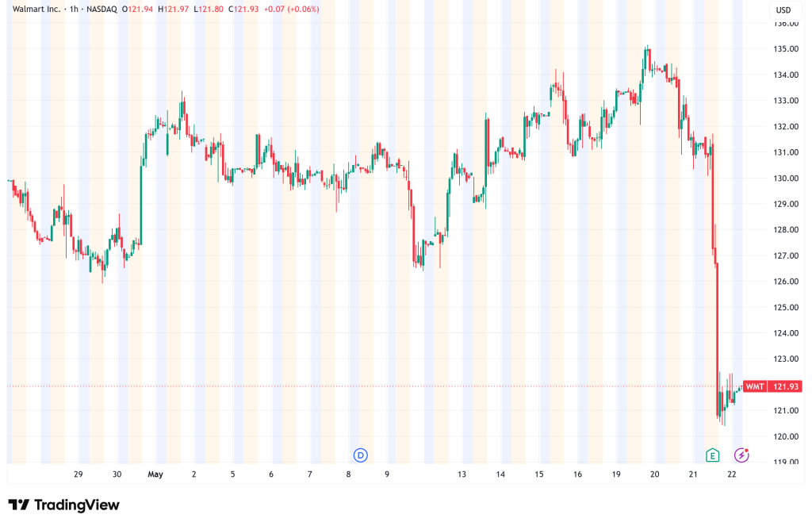812x526 pixels.
Task: Click the 127.00 price axis label
Action: tap(786, 255)
